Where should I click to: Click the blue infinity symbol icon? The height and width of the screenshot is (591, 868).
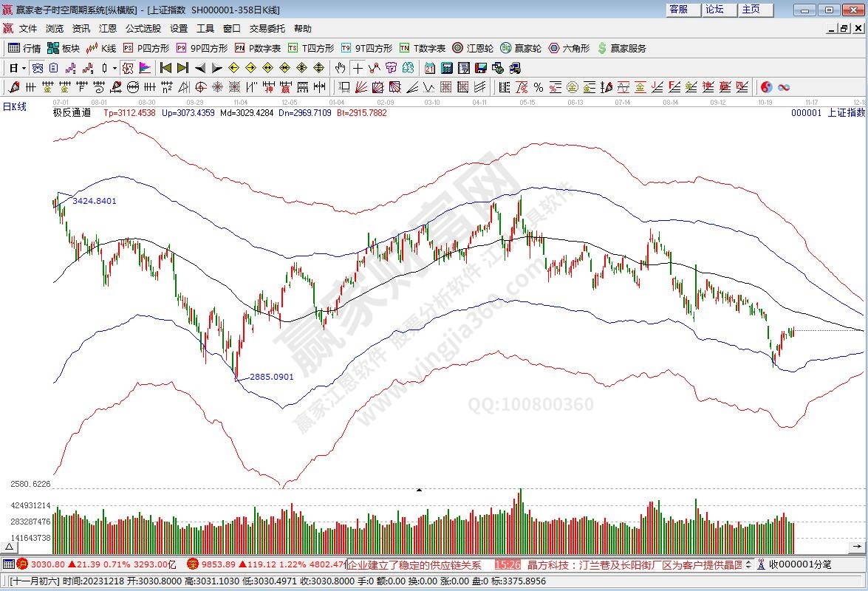[784, 87]
